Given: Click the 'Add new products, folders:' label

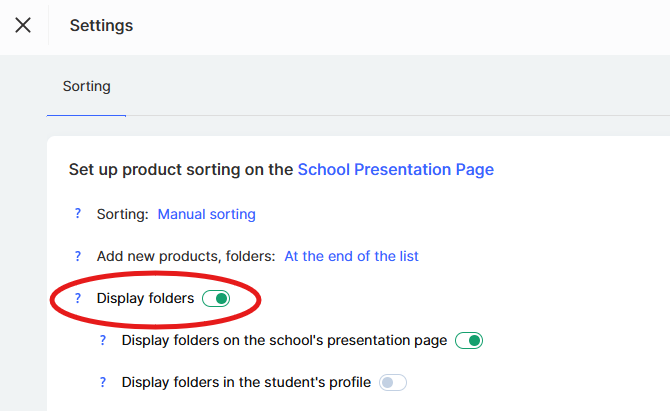Looking at the screenshot, I should (186, 256).
